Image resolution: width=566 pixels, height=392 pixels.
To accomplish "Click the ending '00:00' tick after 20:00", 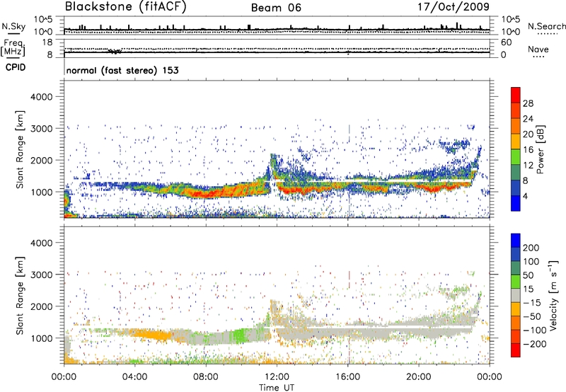I will point(490,377).
